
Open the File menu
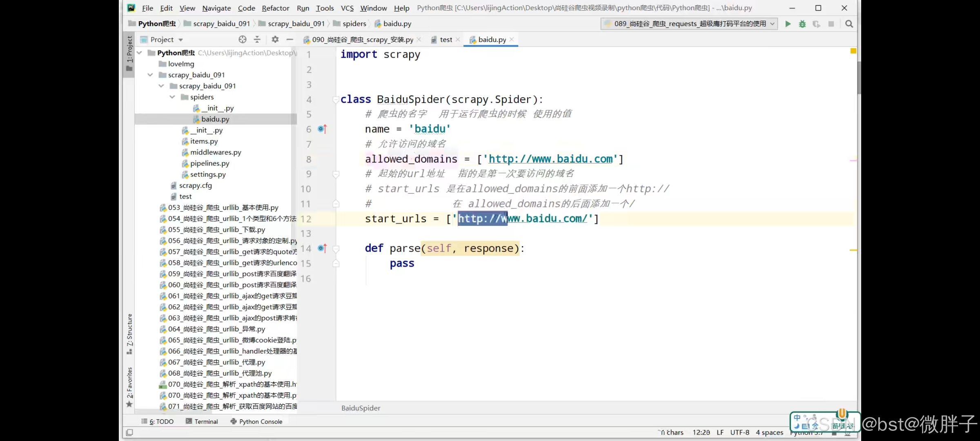pos(147,8)
